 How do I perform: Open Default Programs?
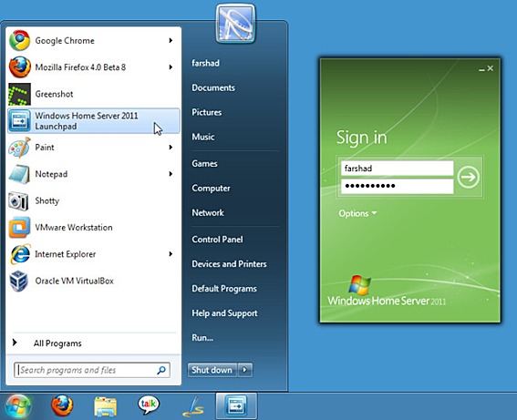224,289
